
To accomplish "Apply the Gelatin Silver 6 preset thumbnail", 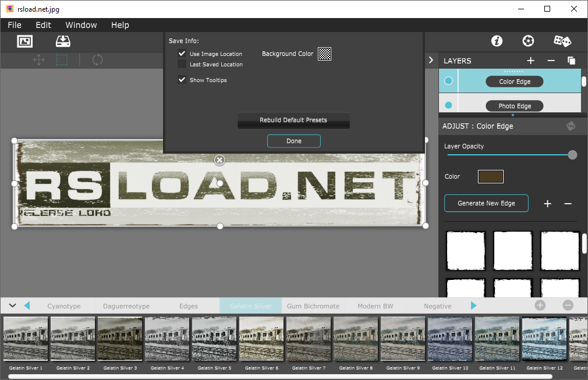I will [262, 339].
